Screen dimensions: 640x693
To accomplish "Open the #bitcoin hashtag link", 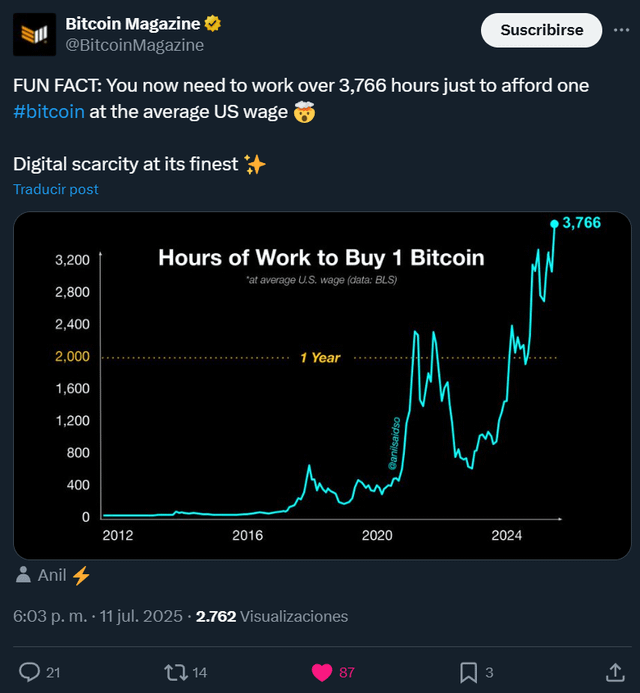I will click(49, 111).
